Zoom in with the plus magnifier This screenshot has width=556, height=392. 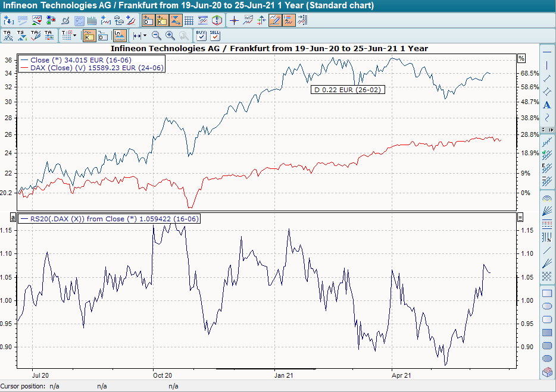pos(170,36)
